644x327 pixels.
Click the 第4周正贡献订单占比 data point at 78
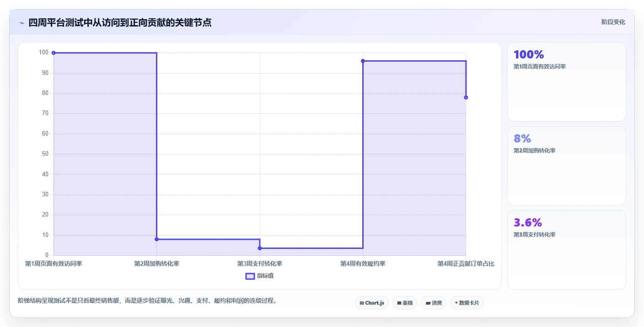click(466, 97)
